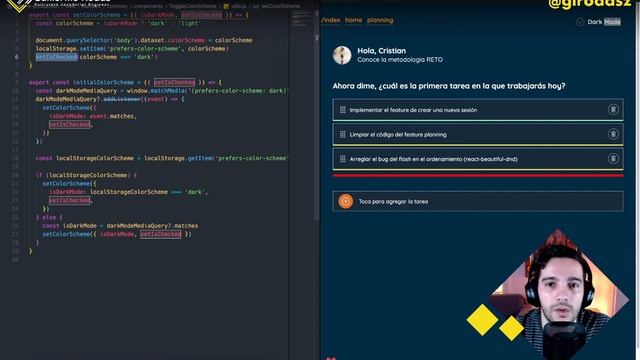Screen dimensions: 640x360
Task: Delete task 'Arreglar el bug del flash'
Action: (613, 159)
